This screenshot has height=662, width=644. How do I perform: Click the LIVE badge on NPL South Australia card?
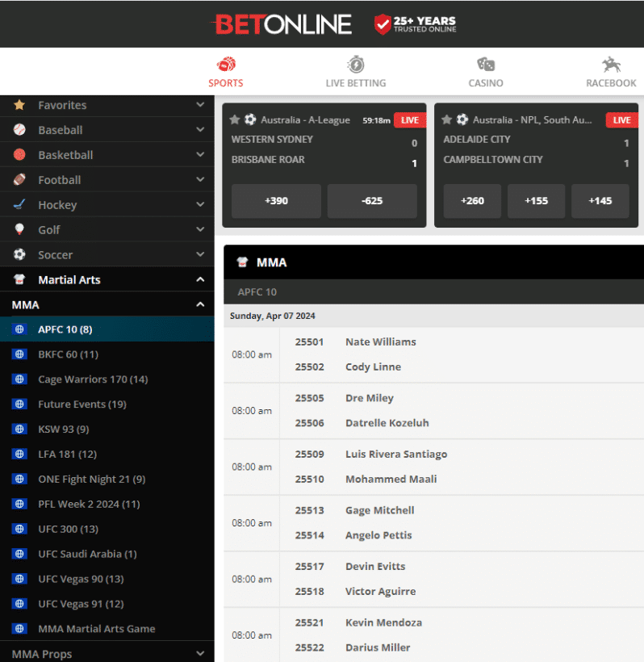click(x=622, y=120)
